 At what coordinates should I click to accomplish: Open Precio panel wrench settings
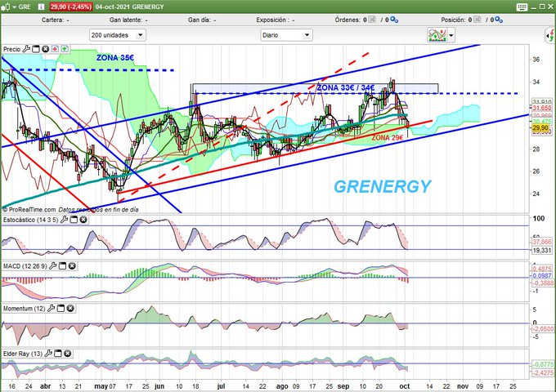26,49
